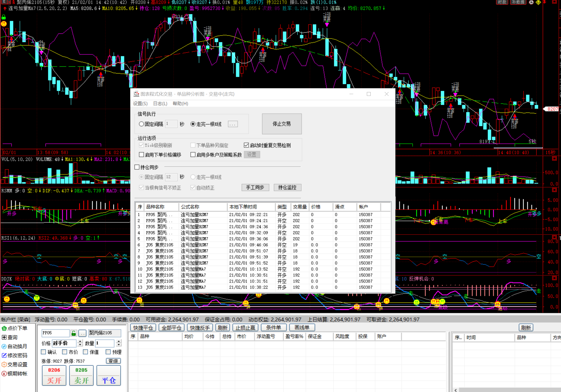Screen dimensions: 561x392
Task: Open the 日志(L) menu in the trading dialog
Action: point(160,103)
